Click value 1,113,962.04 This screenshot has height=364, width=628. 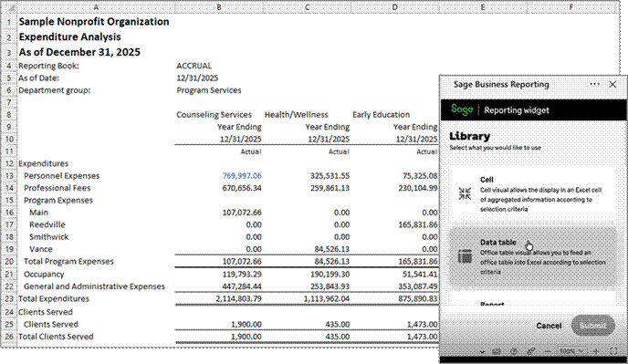[327, 298]
